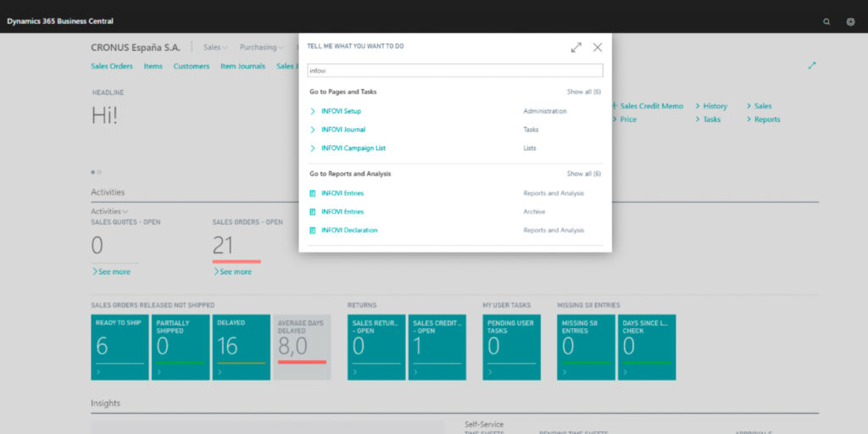Click chevron icon beside INFOVI Journal
Screen dimensions: 868x434
[x=313, y=130]
